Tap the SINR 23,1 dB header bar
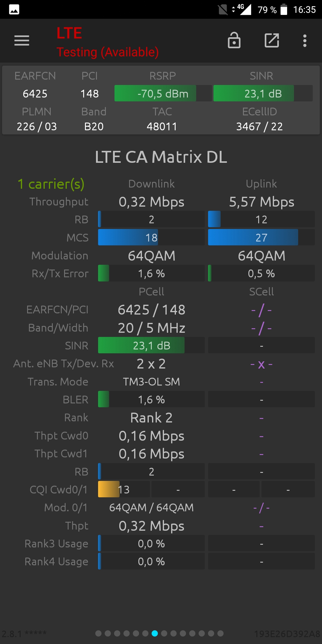 coord(263,93)
